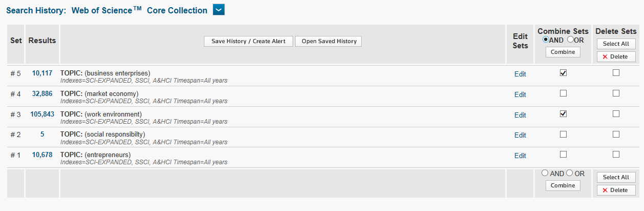Open the Core Collection database dropdown arrow

(219, 10)
